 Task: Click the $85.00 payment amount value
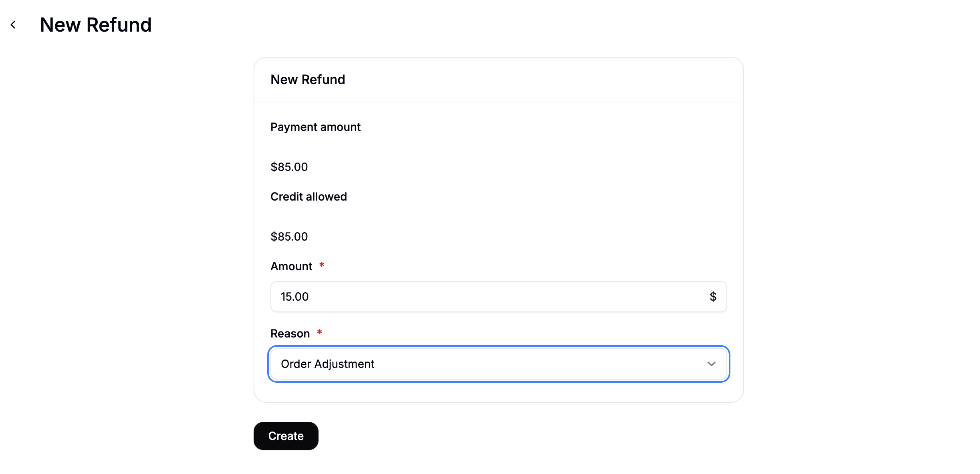[x=289, y=167]
